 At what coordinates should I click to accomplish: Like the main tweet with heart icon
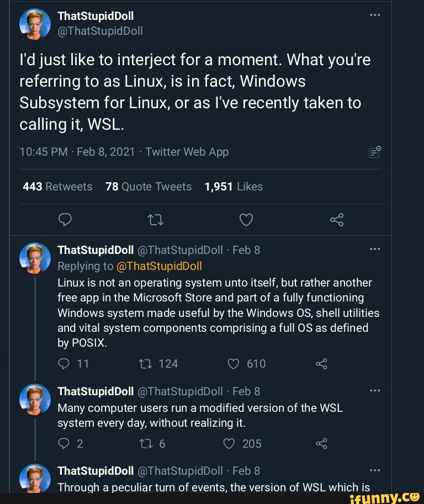[246, 220]
